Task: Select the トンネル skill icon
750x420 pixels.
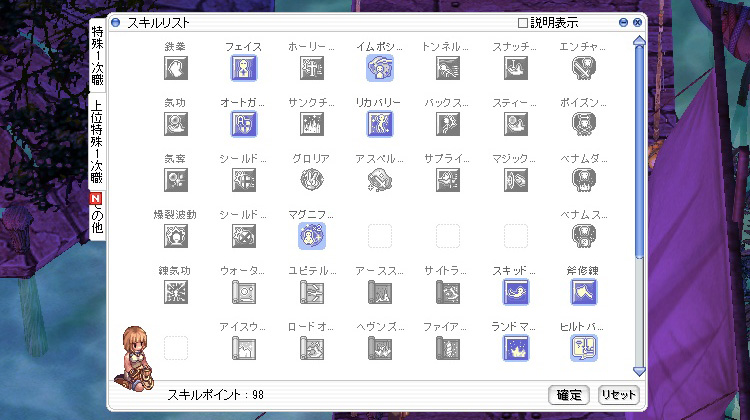Action: 448,68
